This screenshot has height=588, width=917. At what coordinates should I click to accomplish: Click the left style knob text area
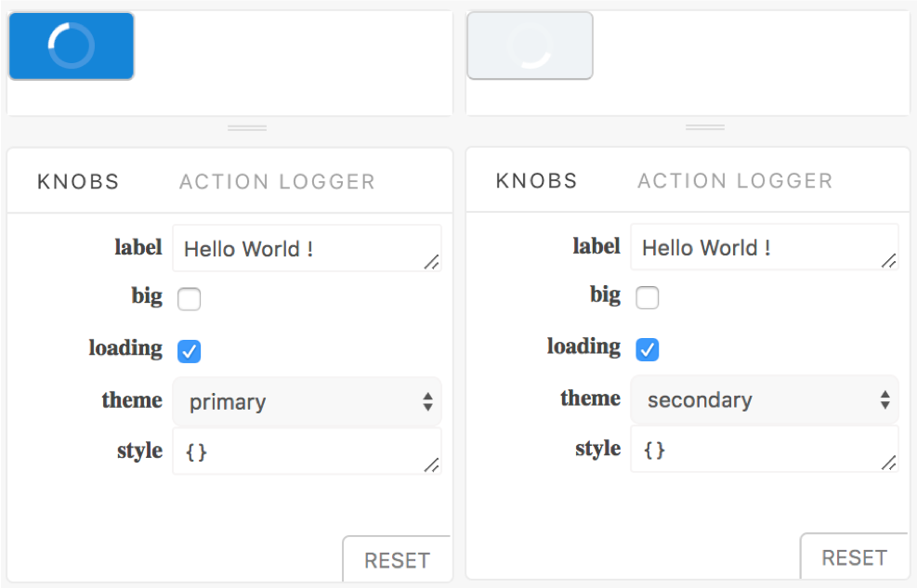pos(307,451)
